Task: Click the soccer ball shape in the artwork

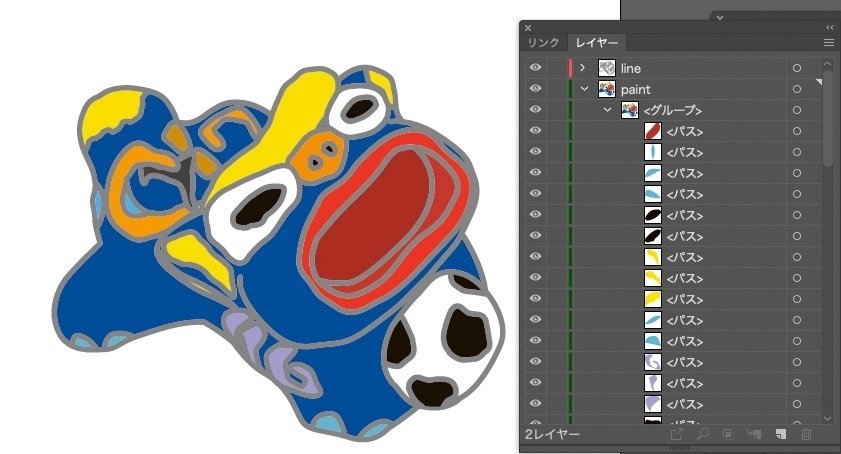Action: 443,342
